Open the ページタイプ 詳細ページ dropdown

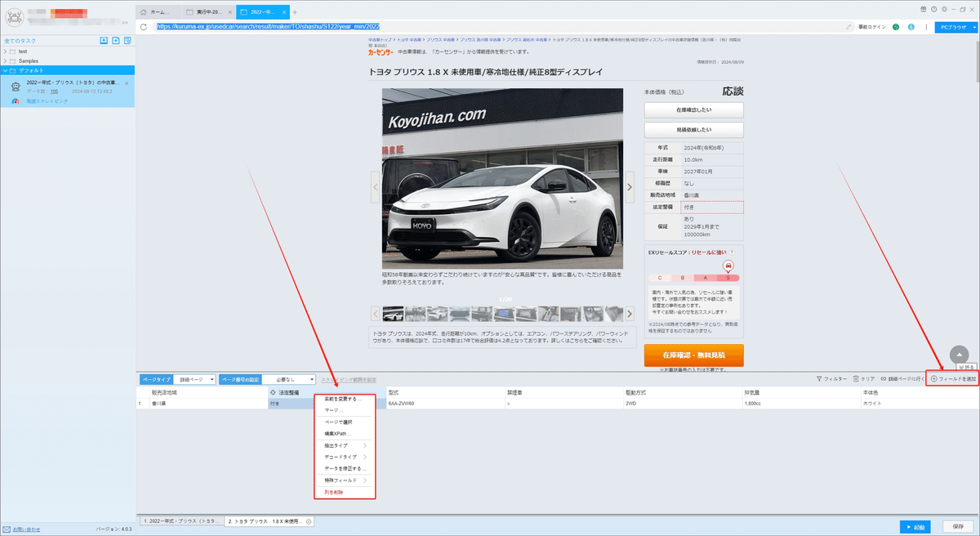click(195, 379)
